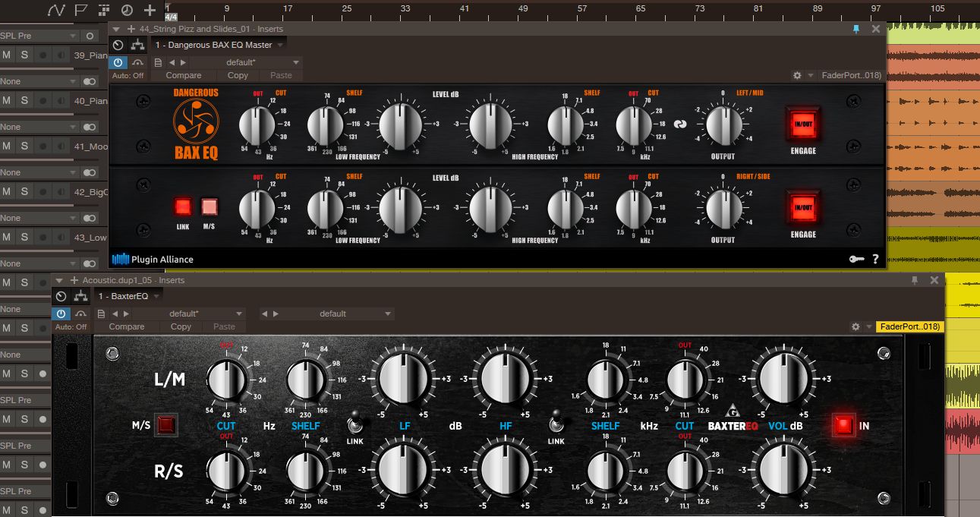Click the tempo clock icon in the toolbar
Viewport: 980px width, 517px height.
[x=127, y=10]
